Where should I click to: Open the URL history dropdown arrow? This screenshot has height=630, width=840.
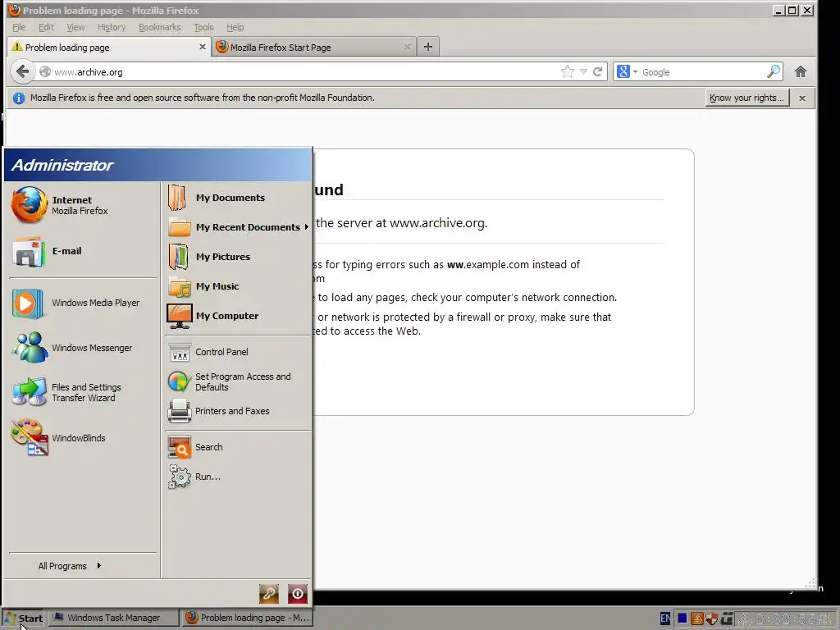point(583,72)
